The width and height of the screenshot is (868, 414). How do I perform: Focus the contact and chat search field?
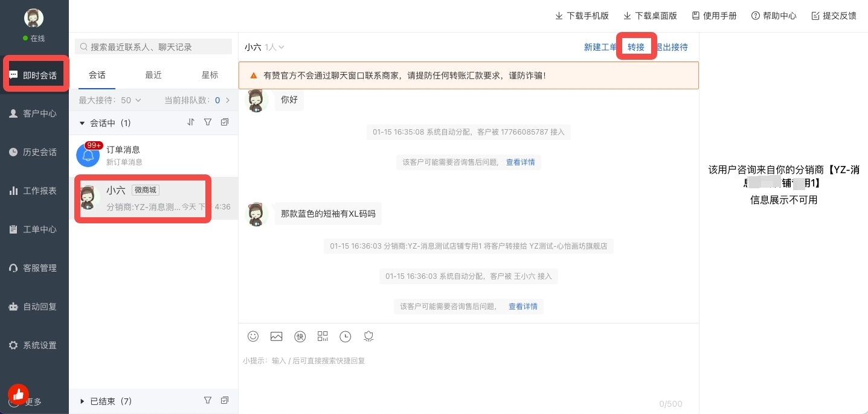(x=153, y=46)
